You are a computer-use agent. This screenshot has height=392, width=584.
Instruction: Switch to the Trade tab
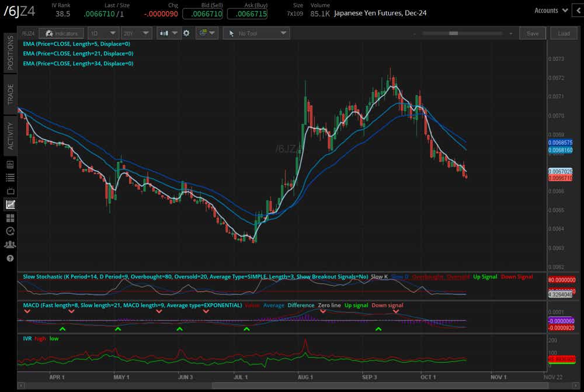10,93
